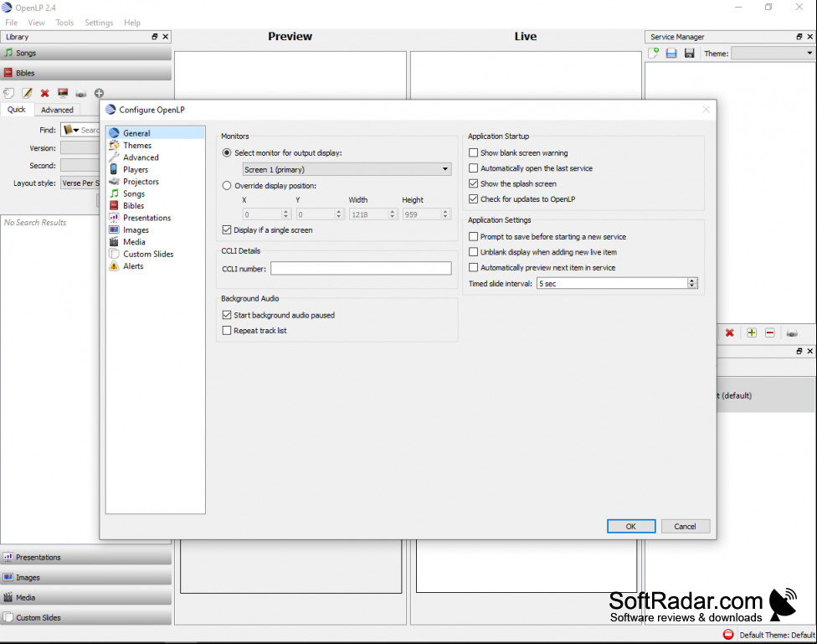Open the Songs section in the Library
This screenshot has width=817, height=644.
coord(86,53)
